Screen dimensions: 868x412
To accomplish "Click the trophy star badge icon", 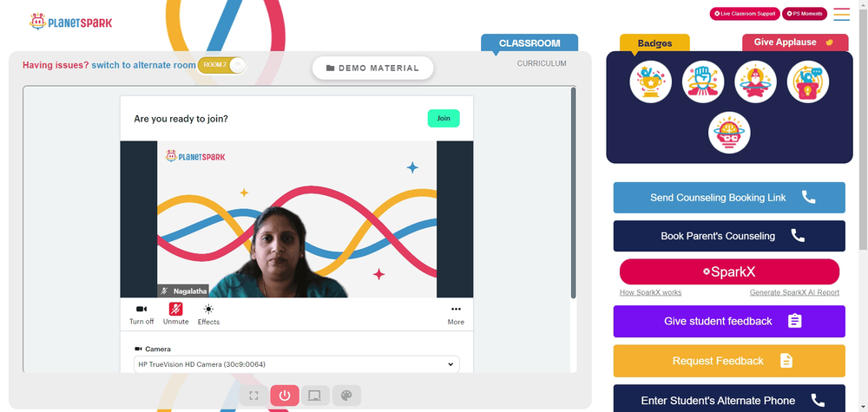I will (650, 82).
